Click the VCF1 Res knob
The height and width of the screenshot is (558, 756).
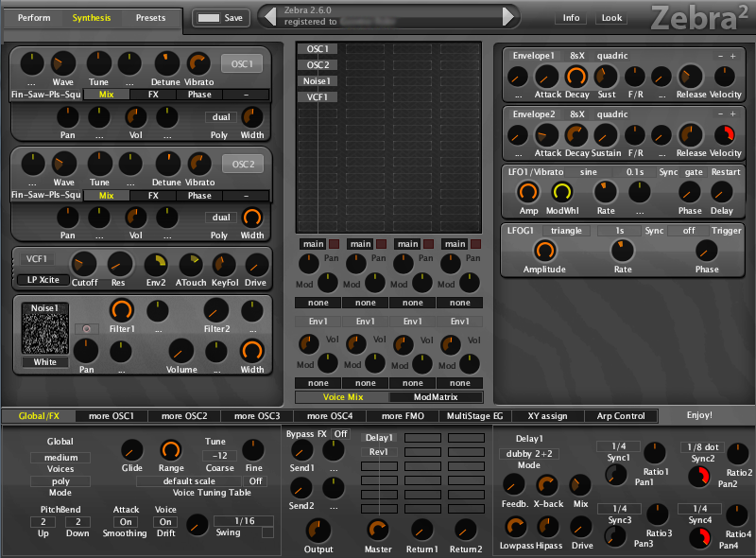point(119,264)
